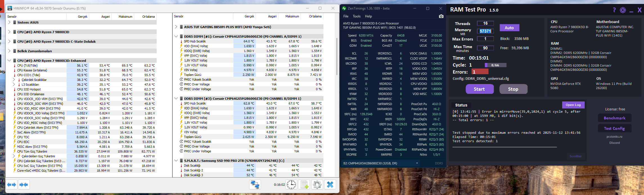
Task: Edit the Threads value field
Action: click(485, 23)
